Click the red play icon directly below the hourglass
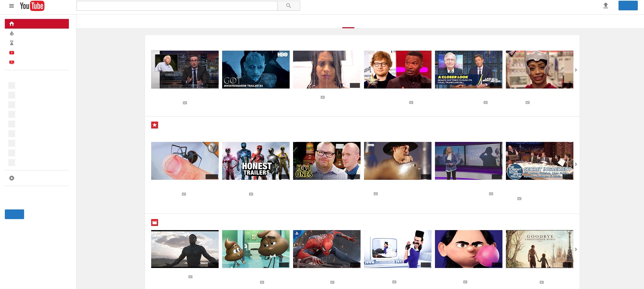644x289 pixels. click(x=12, y=53)
